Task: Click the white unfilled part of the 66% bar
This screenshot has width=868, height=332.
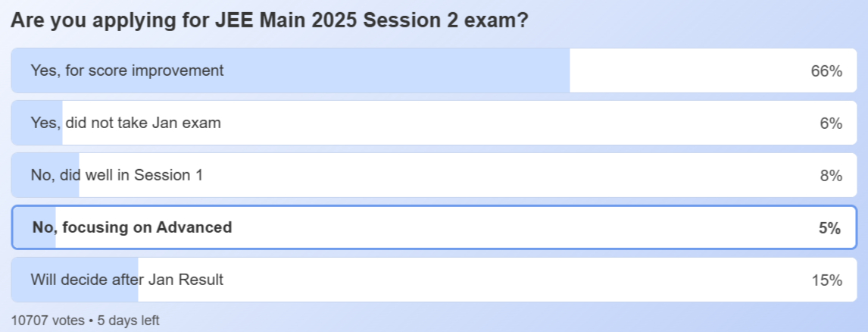Action: pos(682,71)
